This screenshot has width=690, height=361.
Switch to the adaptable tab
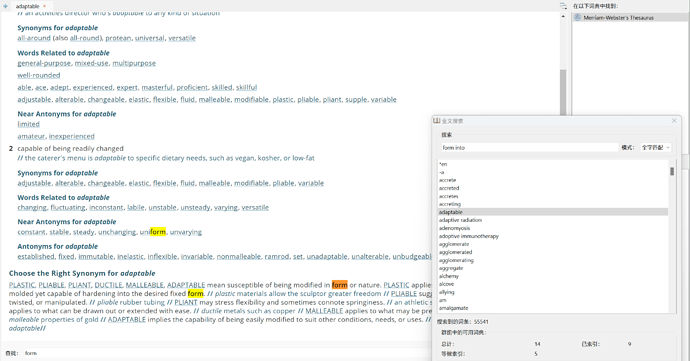pos(27,6)
